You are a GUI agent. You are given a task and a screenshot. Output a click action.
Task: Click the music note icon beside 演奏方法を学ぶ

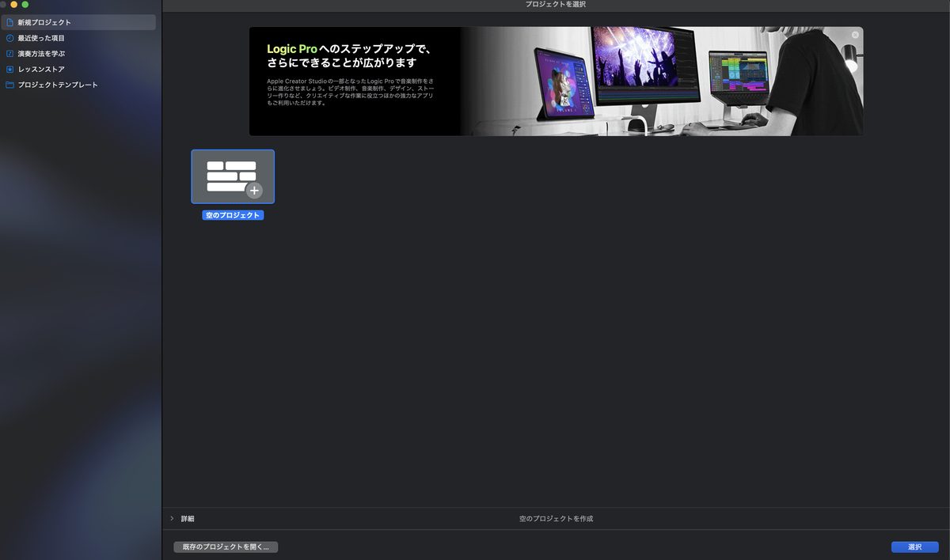pyautogui.click(x=9, y=54)
